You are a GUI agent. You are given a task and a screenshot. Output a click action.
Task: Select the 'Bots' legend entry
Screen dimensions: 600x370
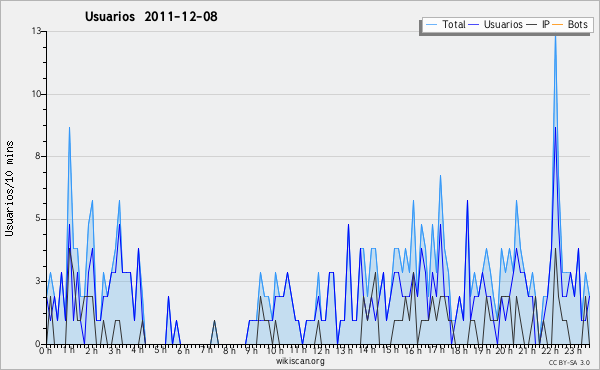tap(577, 24)
